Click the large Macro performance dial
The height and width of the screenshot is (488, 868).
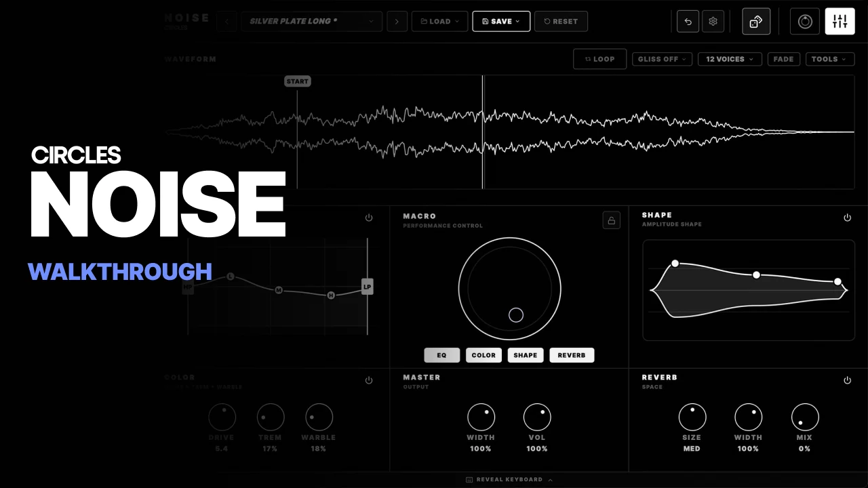[x=510, y=289]
